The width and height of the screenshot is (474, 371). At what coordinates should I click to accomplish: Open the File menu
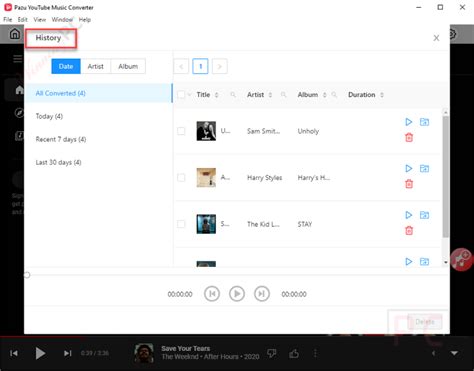pyautogui.click(x=8, y=20)
